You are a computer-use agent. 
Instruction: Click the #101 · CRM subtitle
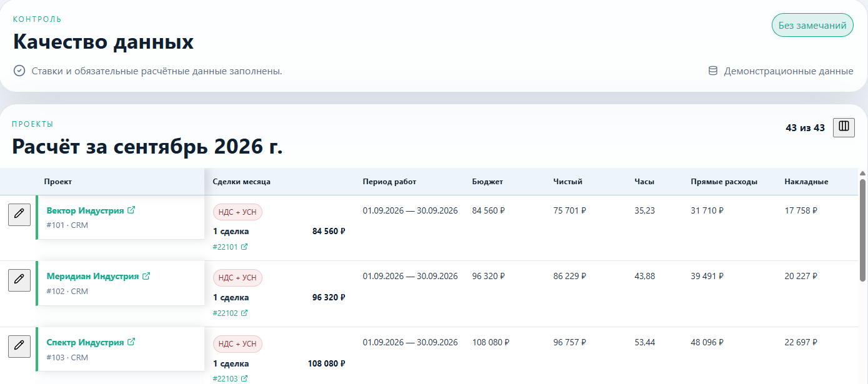click(x=67, y=225)
